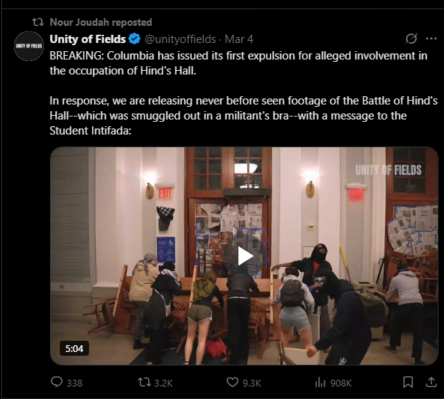Like the post with the heart icon
This screenshot has height=399, width=444.
click(232, 382)
